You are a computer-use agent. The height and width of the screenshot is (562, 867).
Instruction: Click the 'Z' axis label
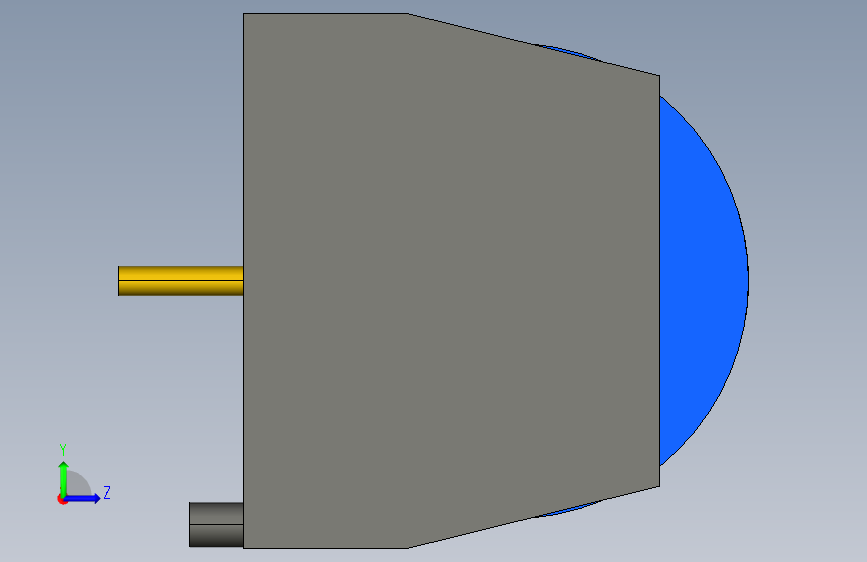point(107,492)
